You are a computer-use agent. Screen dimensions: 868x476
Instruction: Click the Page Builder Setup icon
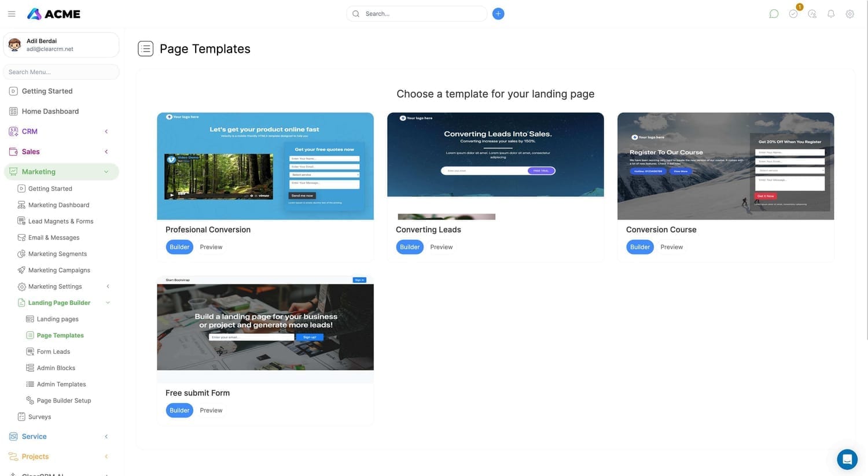30,400
